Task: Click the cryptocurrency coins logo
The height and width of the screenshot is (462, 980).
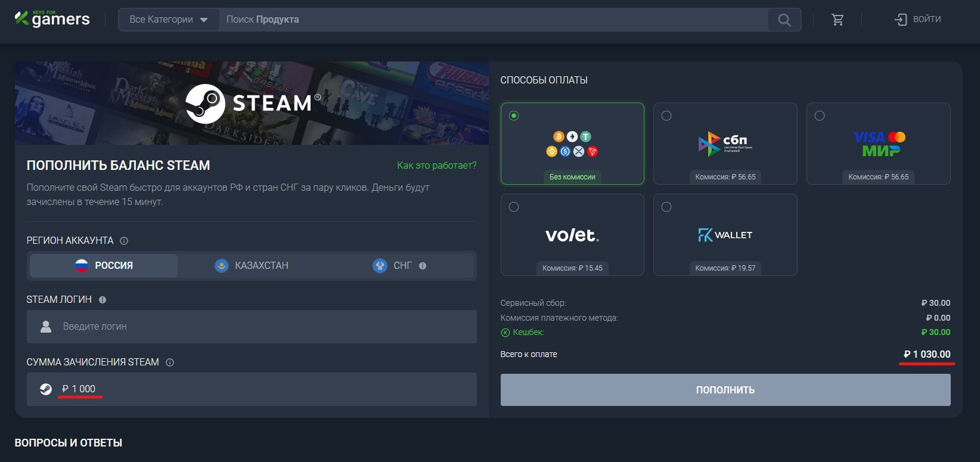Action: coord(572,144)
